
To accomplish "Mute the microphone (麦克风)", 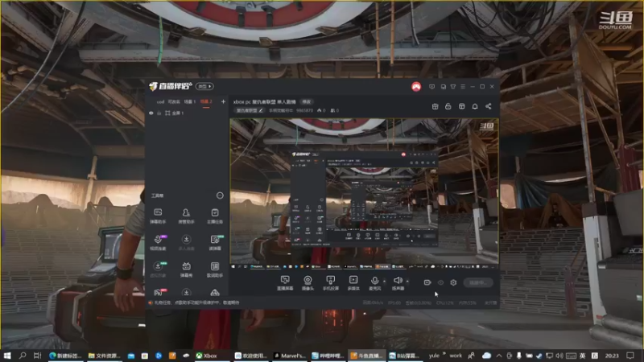I will [374, 283].
